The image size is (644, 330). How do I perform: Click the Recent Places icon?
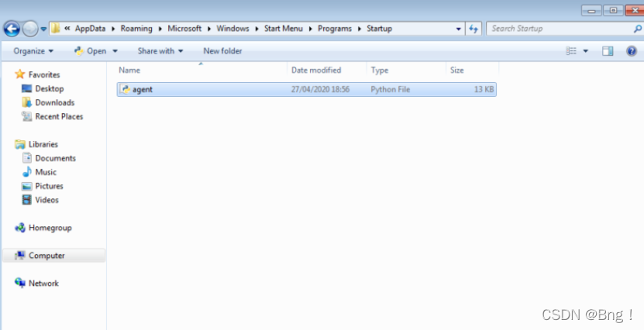pos(26,116)
